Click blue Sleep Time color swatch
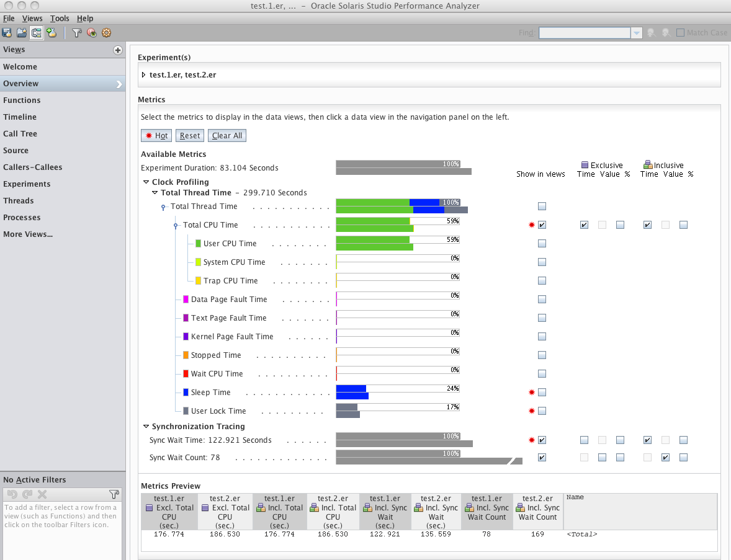The height and width of the screenshot is (560, 731). pos(186,393)
